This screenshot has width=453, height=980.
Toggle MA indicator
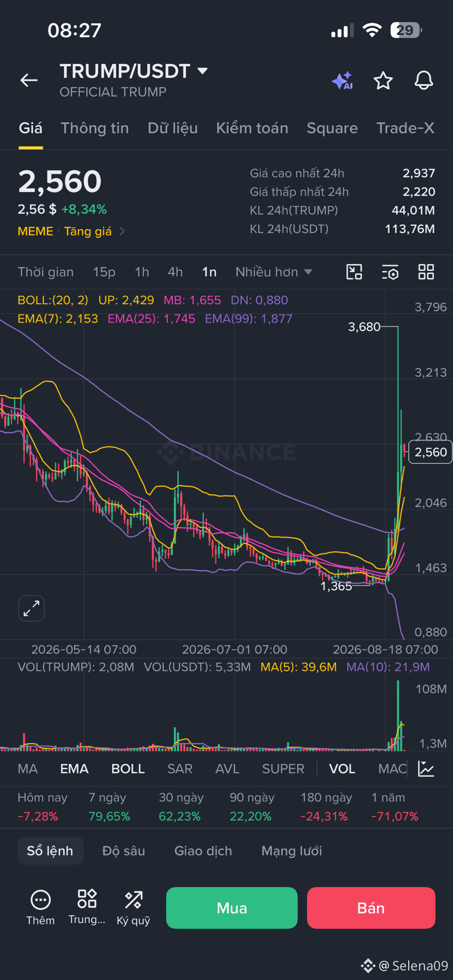(x=28, y=768)
